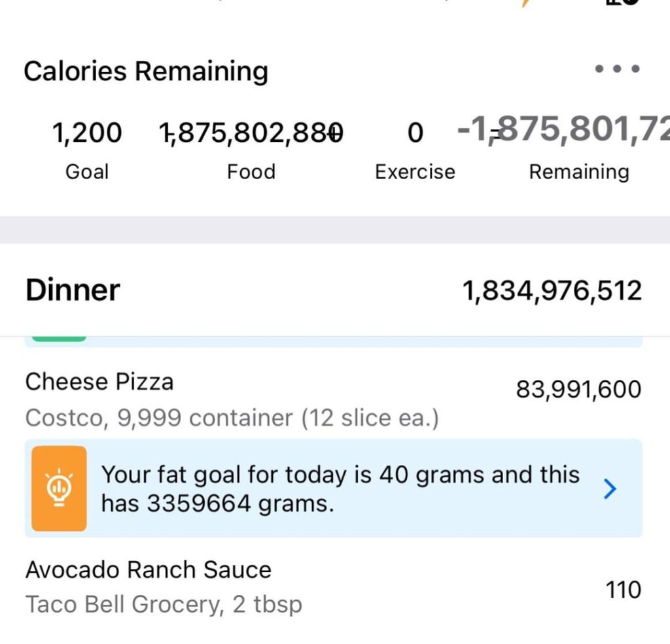Tap the Costco 9,999 container serving text
Viewport: 670px width, 644px height.
pyautogui.click(x=232, y=418)
